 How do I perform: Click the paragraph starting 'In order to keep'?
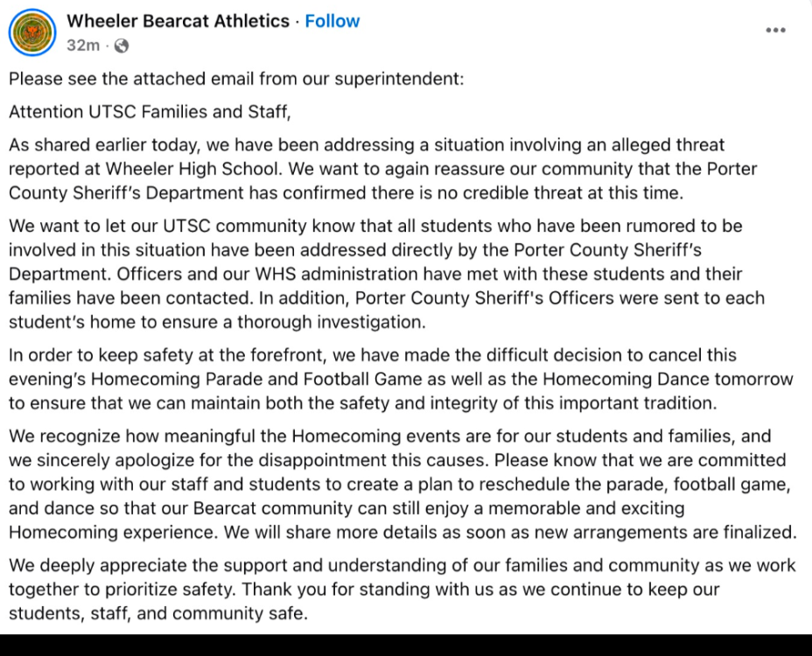[401, 379]
